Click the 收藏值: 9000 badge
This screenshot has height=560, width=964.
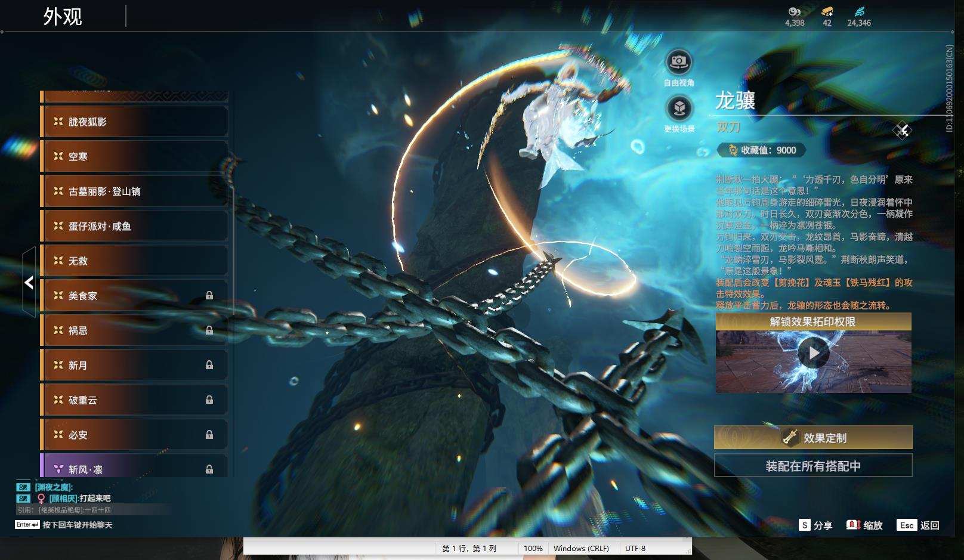761,150
